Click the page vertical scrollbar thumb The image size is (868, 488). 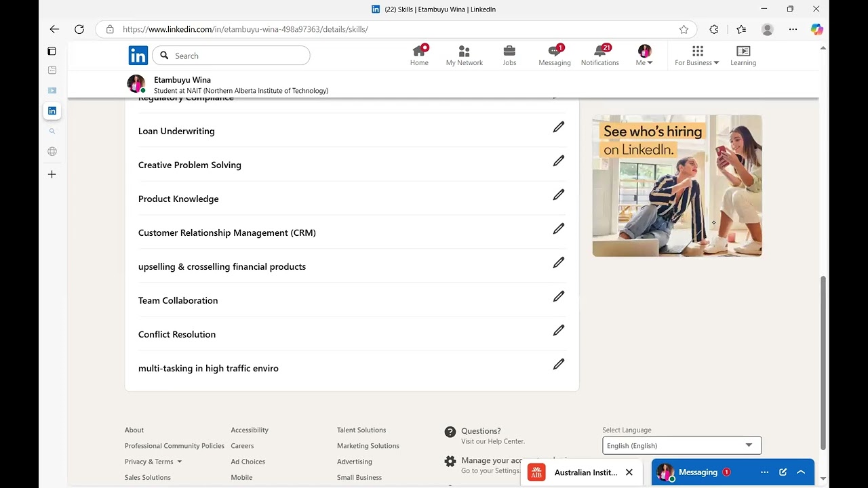click(823, 363)
